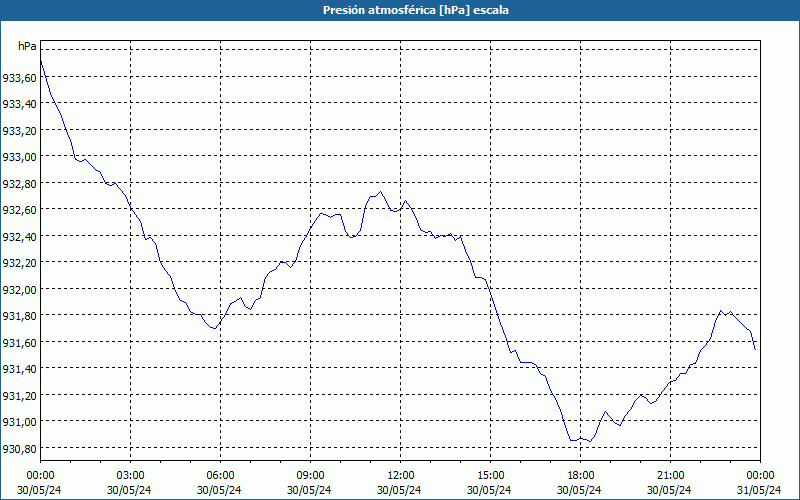The image size is (800, 500).
Task: Click the 'hPa' unit label
Action: point(27,46)
